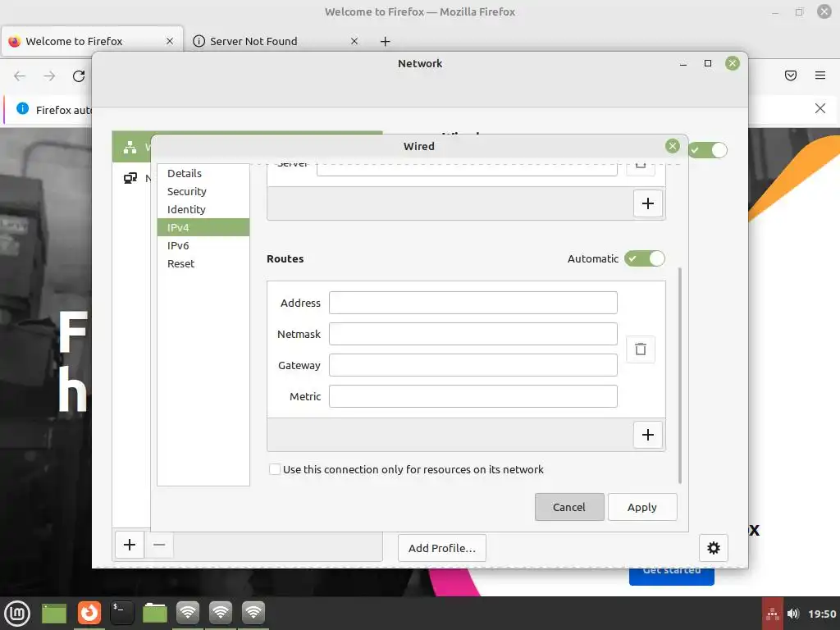Add a connection with plus button at bottom left

130,545
